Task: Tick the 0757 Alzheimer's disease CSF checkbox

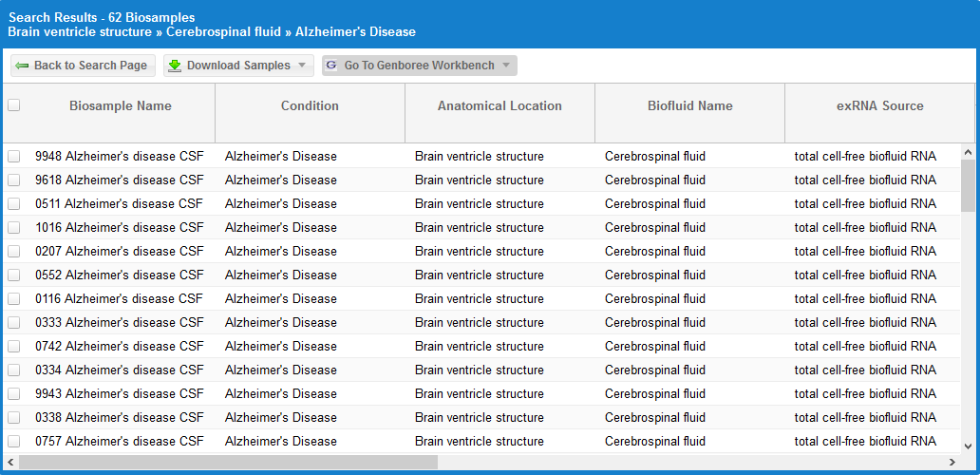Action: pos(13,441)
